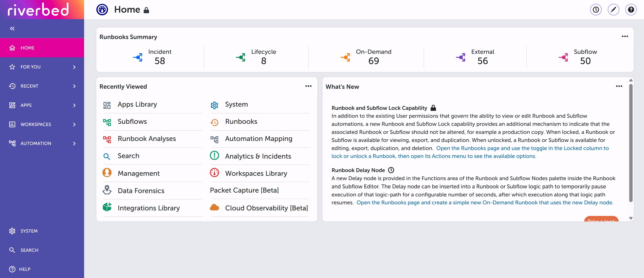Expand the RECENT menu chevron
The width and height of the screenshot is (644, 278).
(x=74, y=86)
